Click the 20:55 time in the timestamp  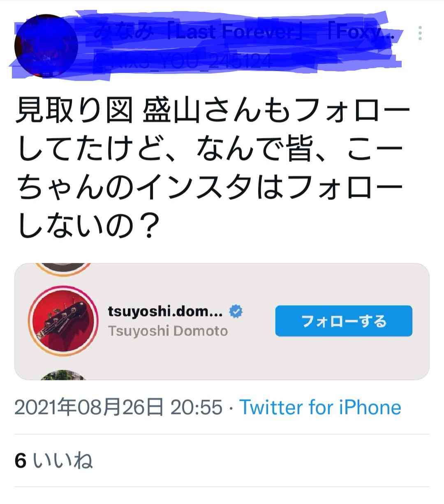[196, 407]
